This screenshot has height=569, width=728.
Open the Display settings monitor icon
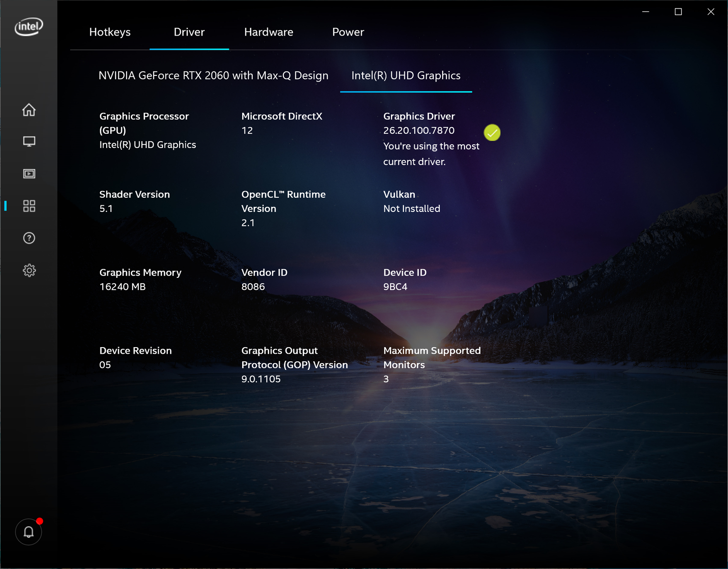click(29, 141)
